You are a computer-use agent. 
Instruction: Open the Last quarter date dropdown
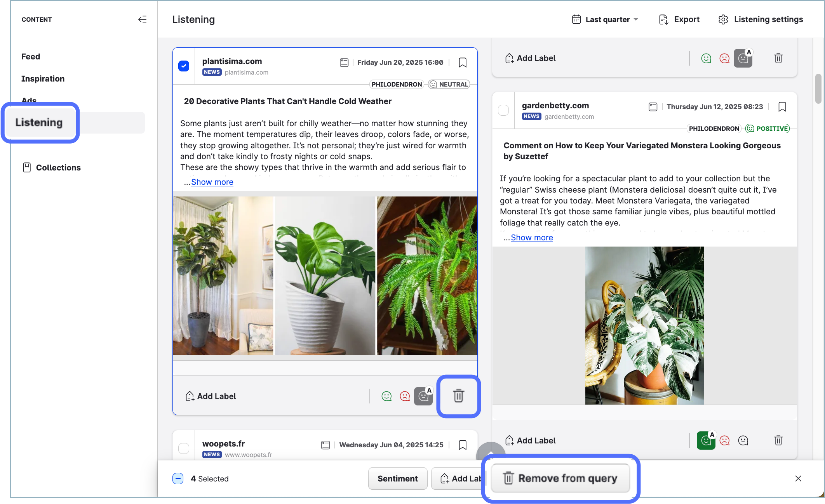pyautogui.click(x=605, y=20)
